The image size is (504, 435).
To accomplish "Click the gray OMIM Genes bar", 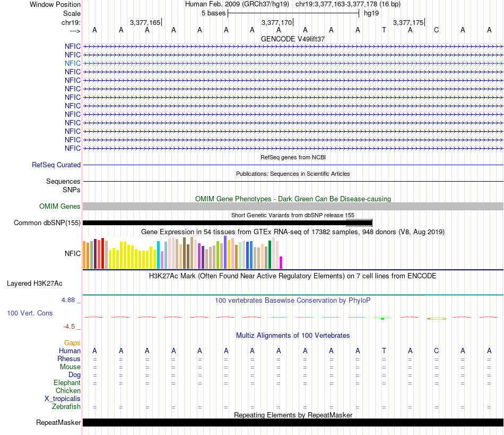I will tap(293, 206).
